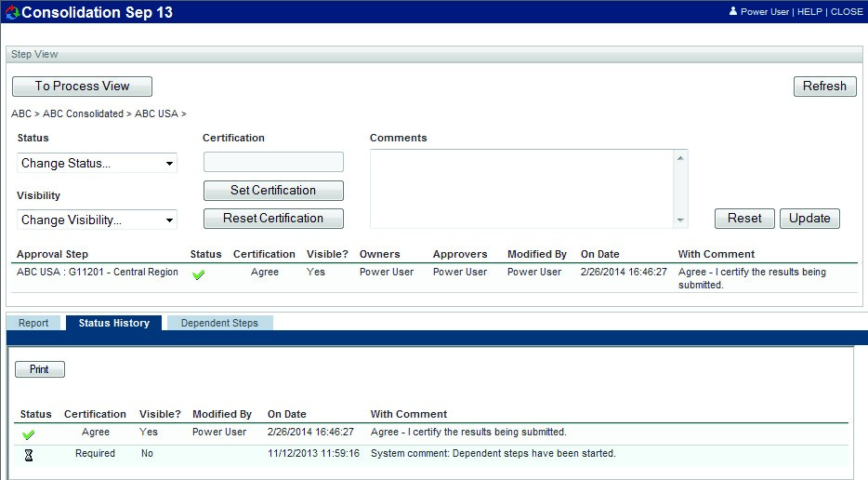Click green checkmark in Status History table
The height and width of the screenshot is (480, 868).
[29, 433]
